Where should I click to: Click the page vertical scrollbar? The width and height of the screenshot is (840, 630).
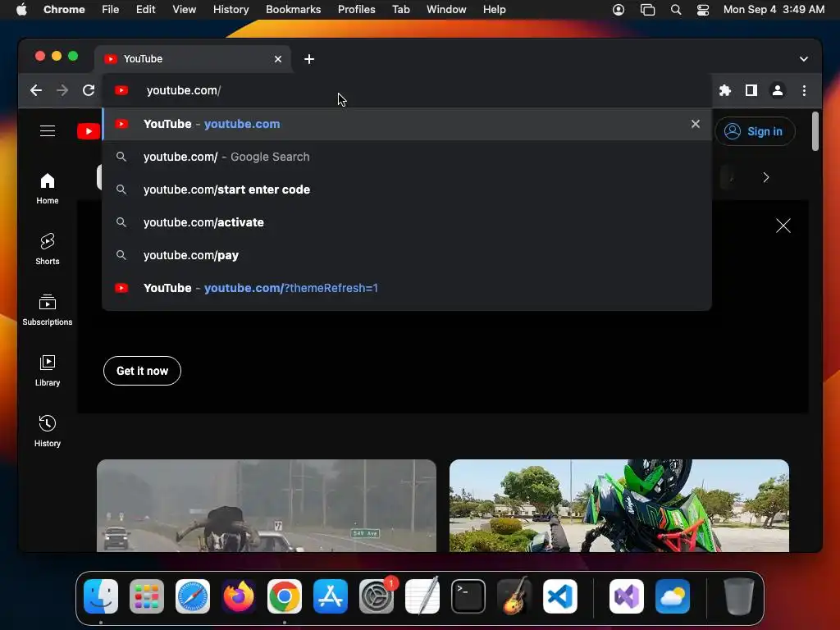(815, 131)
